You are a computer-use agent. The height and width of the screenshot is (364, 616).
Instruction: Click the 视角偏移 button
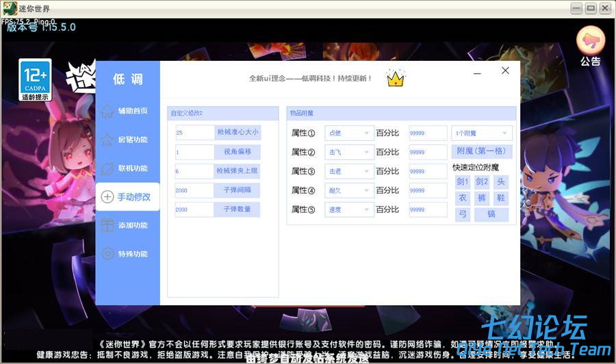(x=238, y=152)
